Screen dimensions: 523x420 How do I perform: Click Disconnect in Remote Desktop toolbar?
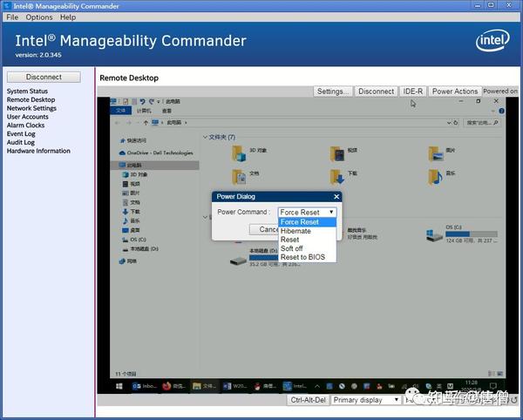(376, 91)
